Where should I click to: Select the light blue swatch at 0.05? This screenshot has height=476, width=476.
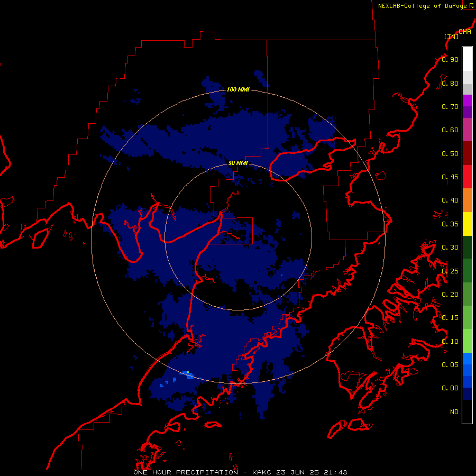tap(467, 359)
